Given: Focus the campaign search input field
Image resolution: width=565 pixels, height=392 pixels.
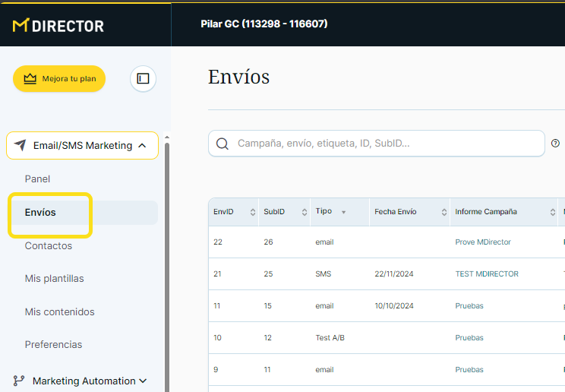Looking at the screenshot, I should (x=387, y=144).
